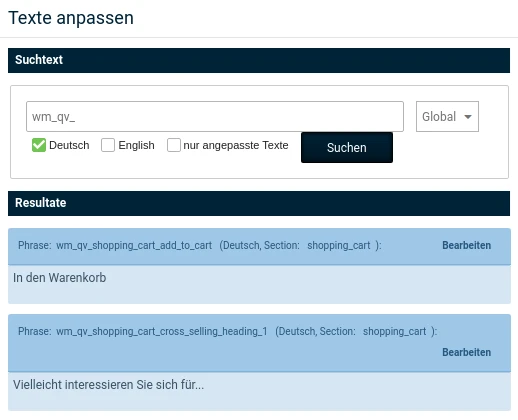Image resolution: width=518 pixels, height=420 pixels.
Task: Open the Global scope dropdown
Action: 447,117
